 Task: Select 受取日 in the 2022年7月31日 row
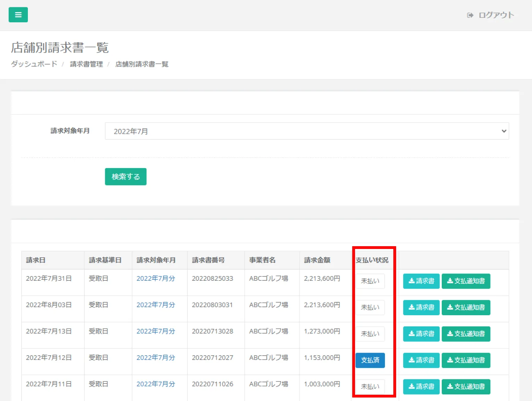coord(98,278)
